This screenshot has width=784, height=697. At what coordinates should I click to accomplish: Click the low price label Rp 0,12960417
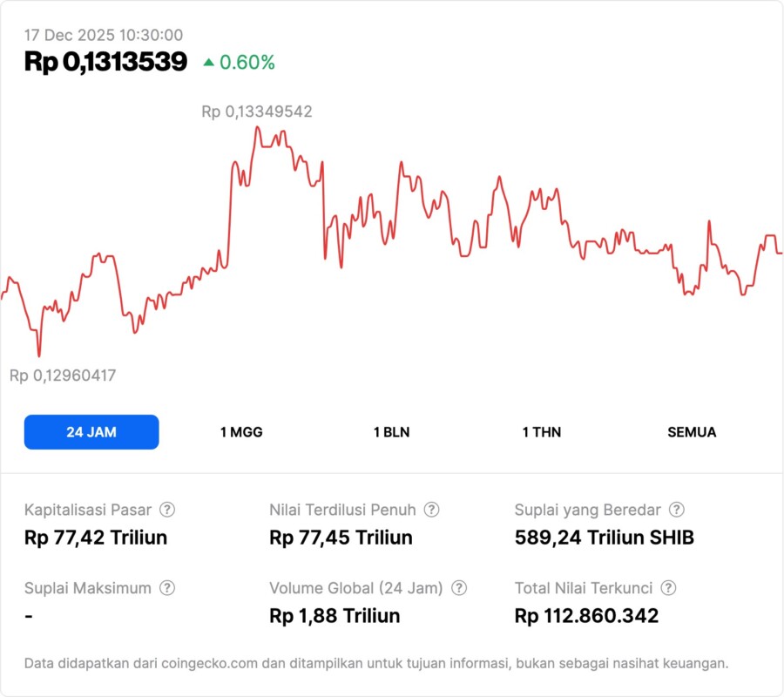63,376
